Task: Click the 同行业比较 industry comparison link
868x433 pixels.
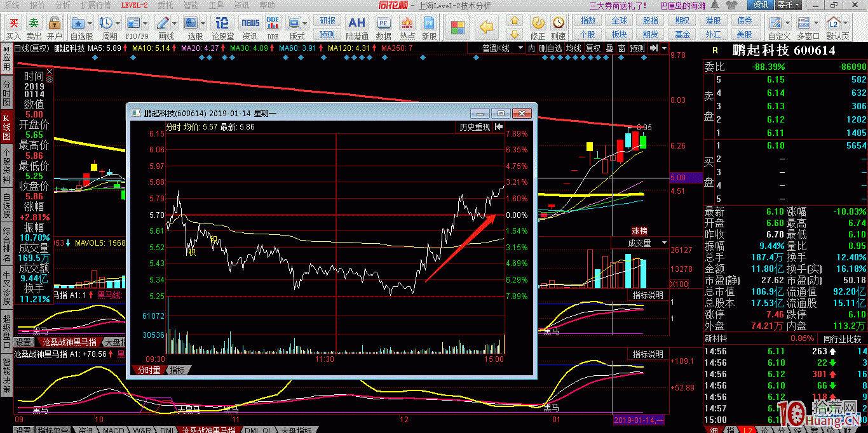Action: point(843,339)
